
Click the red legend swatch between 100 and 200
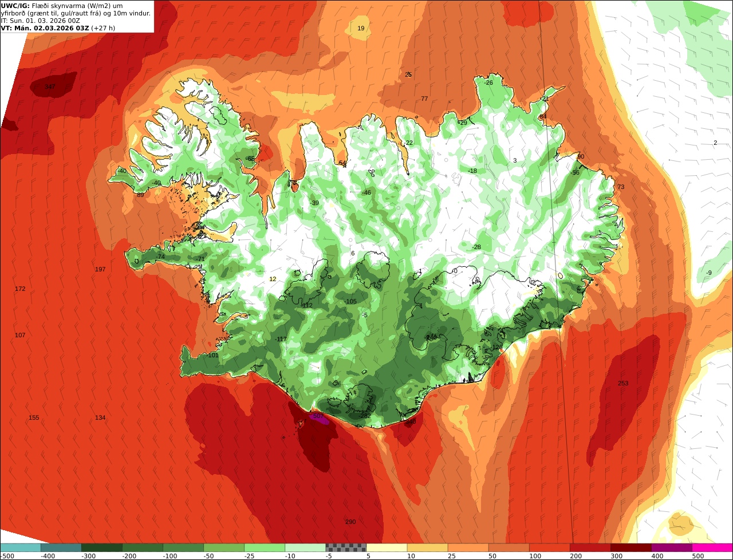point(549,547)
